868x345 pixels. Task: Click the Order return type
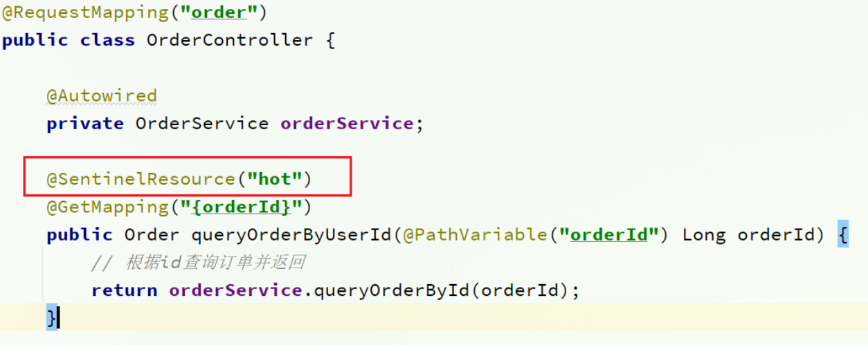(152, 234)
